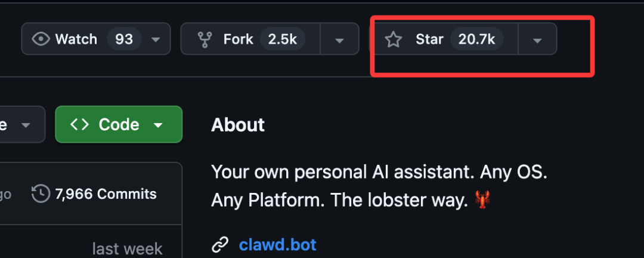Click the history clock icon beside Commits
644x258 pixels.
[x=41, y=193]
